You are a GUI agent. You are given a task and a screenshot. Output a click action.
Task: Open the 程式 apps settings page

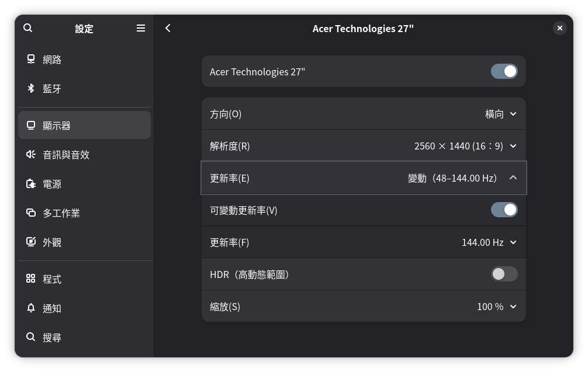[52, 279]
